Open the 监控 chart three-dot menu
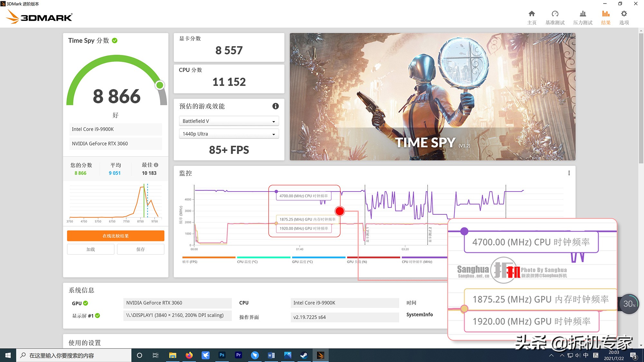This screenshot has width=644, height=362. pos(569,173)
